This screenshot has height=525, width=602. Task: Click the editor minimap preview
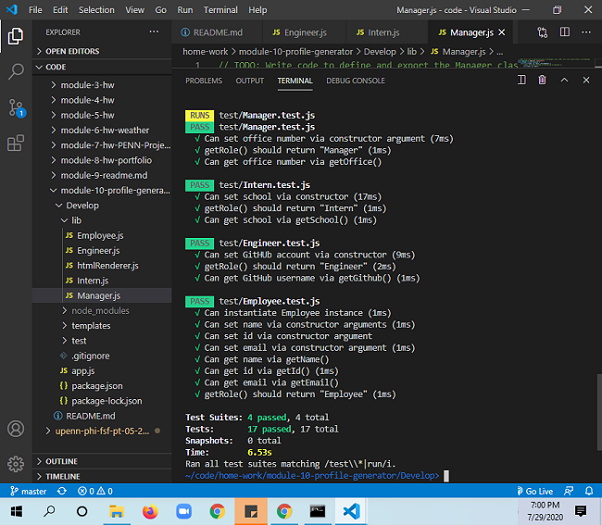556,63
